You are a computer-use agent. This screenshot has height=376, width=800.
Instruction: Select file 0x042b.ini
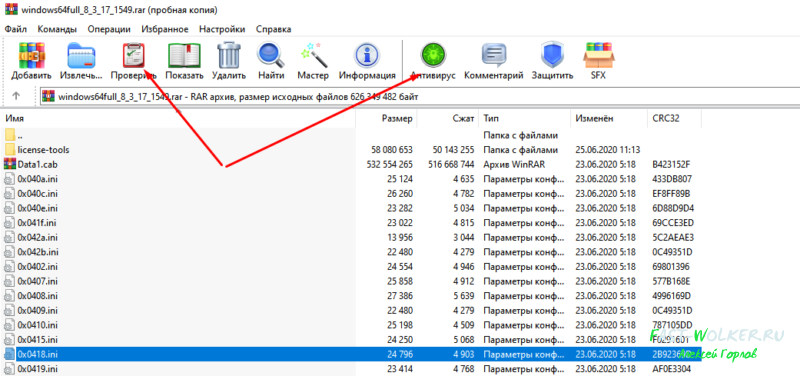(37, 252)
